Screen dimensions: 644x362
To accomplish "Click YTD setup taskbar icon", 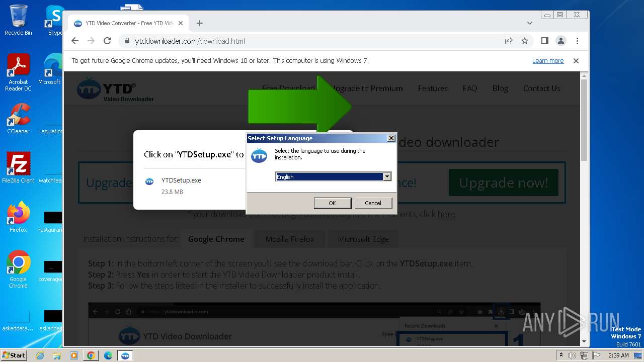I will pyautogui.click(x=125, y=355).
